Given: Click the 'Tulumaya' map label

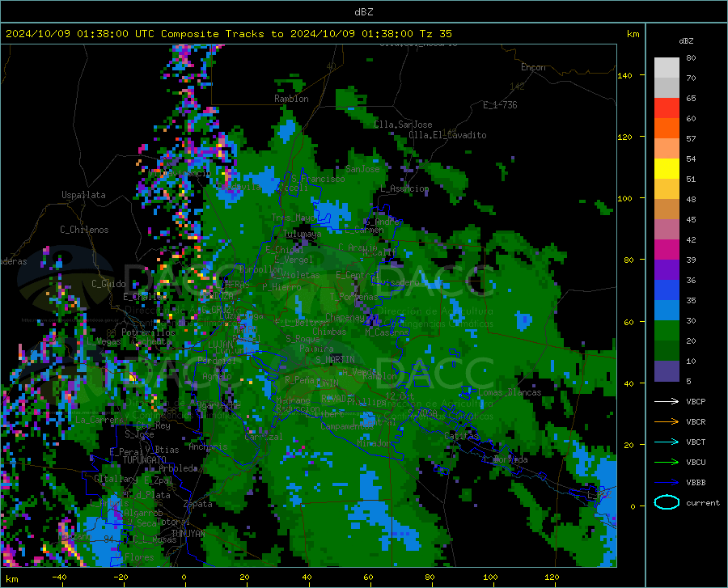Looking at the screenshot, I should pyautogui.click(x=303, y=234).
